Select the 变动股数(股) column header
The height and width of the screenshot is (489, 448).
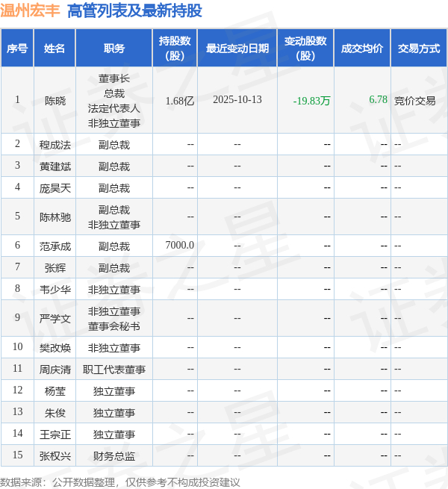[x=305, y=49]
